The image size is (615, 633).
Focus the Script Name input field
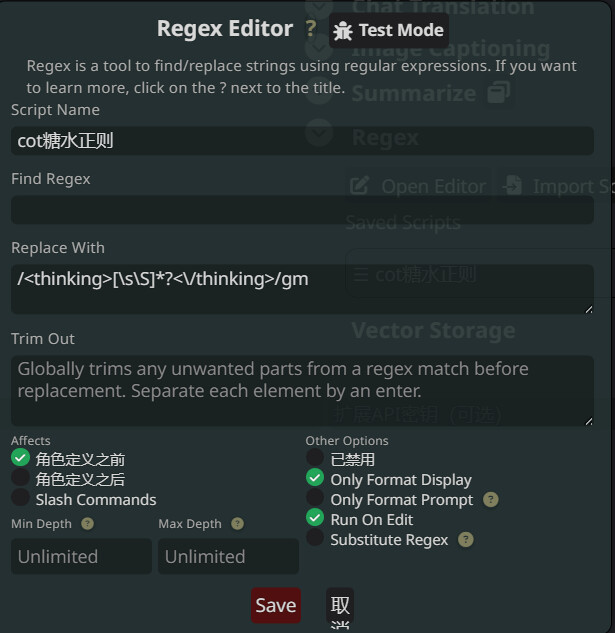pyautogui.click(x=302, y=141)
